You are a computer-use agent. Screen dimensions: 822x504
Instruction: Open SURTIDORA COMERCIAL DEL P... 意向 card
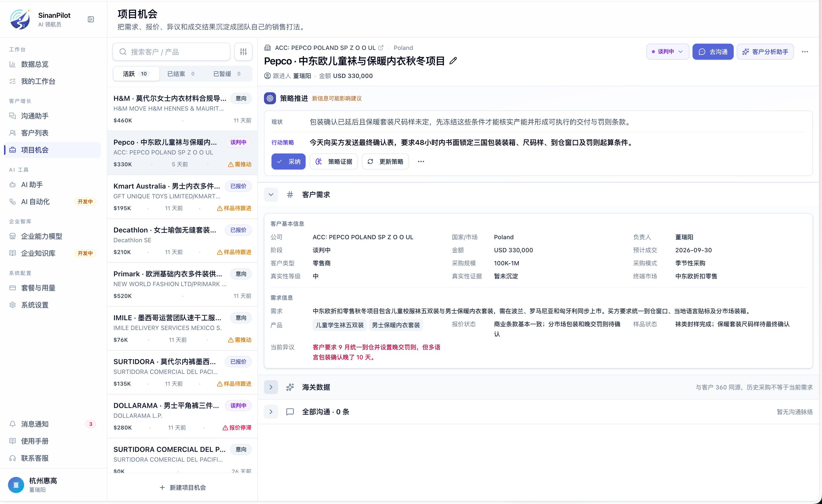[182, 456]
